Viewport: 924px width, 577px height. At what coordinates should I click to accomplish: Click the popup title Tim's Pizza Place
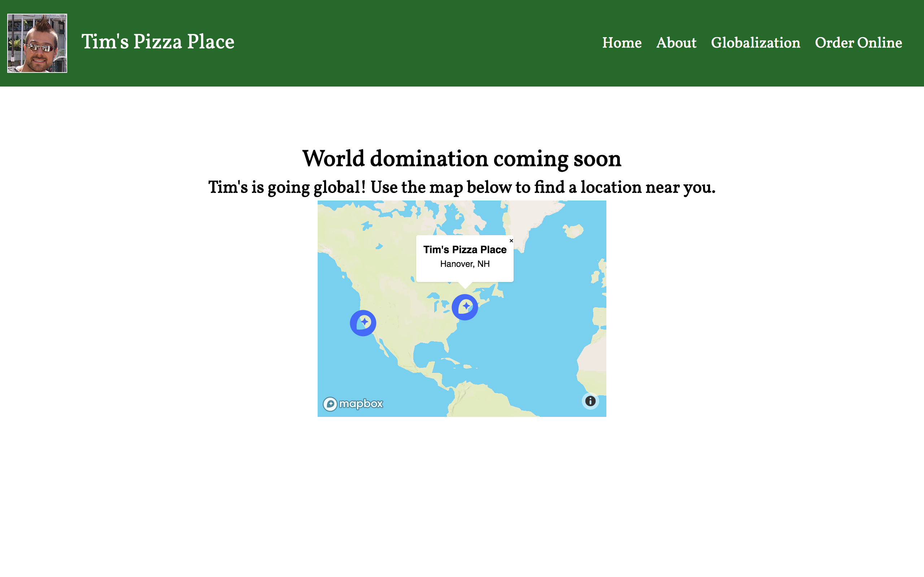coord(465,250)
